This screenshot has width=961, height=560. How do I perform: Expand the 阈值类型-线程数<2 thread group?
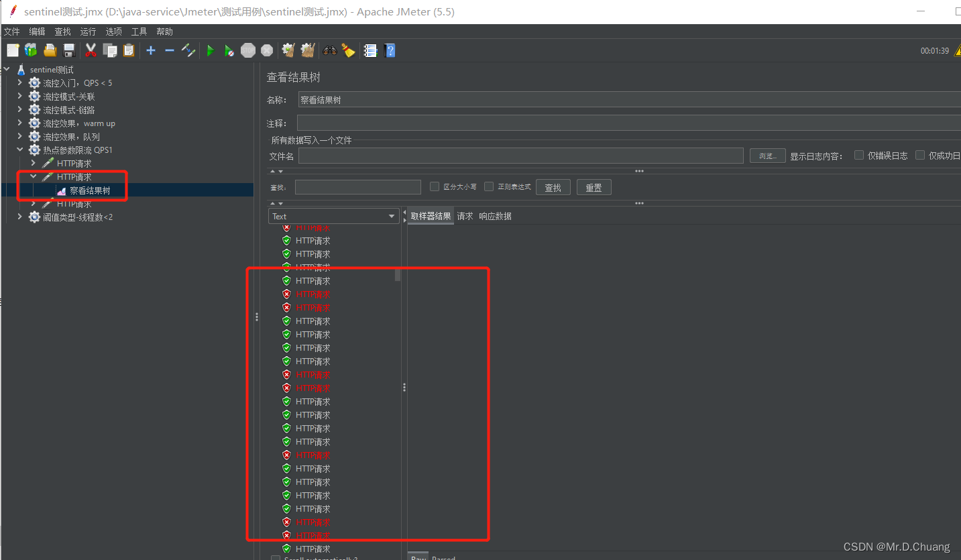coord(19,217)
